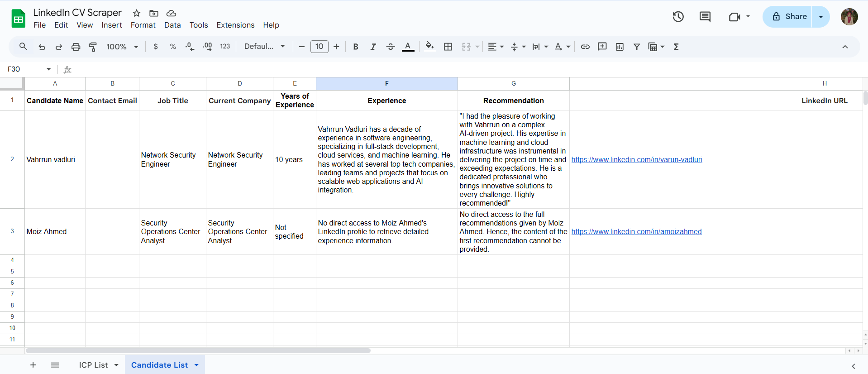Click the functions sigma icon
The height and width of the screenshot is (374, 868).
coord(676,47)
